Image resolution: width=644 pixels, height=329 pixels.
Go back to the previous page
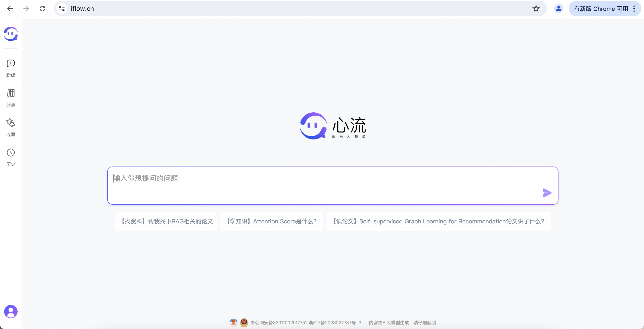coord(10,9)
